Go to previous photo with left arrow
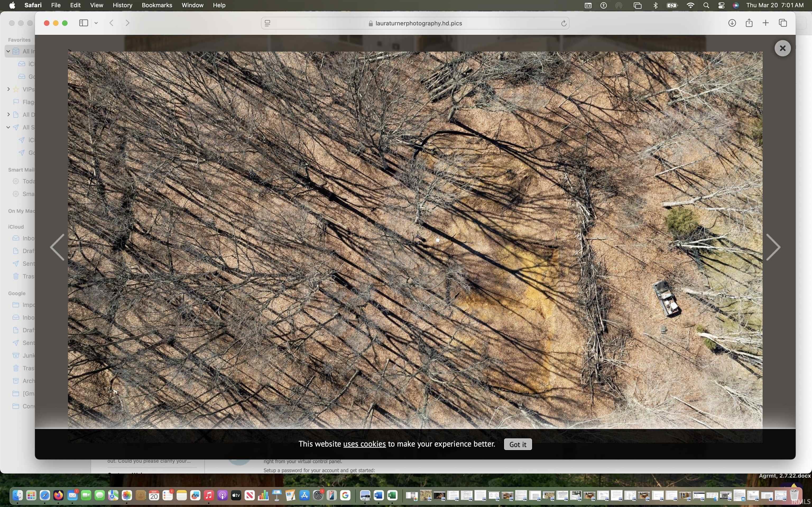The image size is (812, 507). (x=57, y=247)
